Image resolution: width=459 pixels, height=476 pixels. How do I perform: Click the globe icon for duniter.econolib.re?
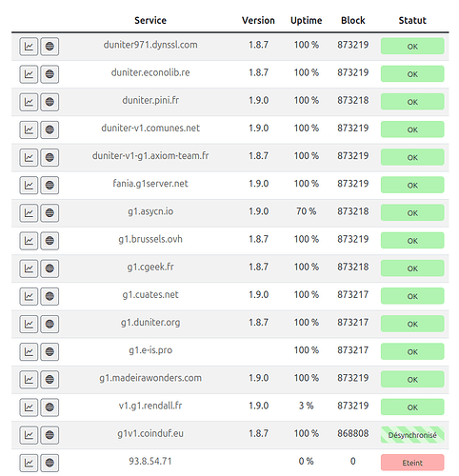click(x=50, y=74)
